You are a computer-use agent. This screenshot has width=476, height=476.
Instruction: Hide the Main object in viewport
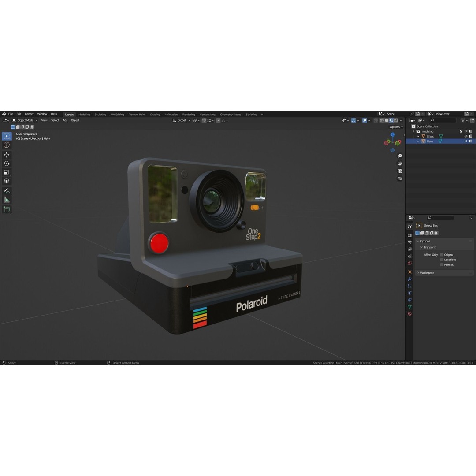pos(466,141)
